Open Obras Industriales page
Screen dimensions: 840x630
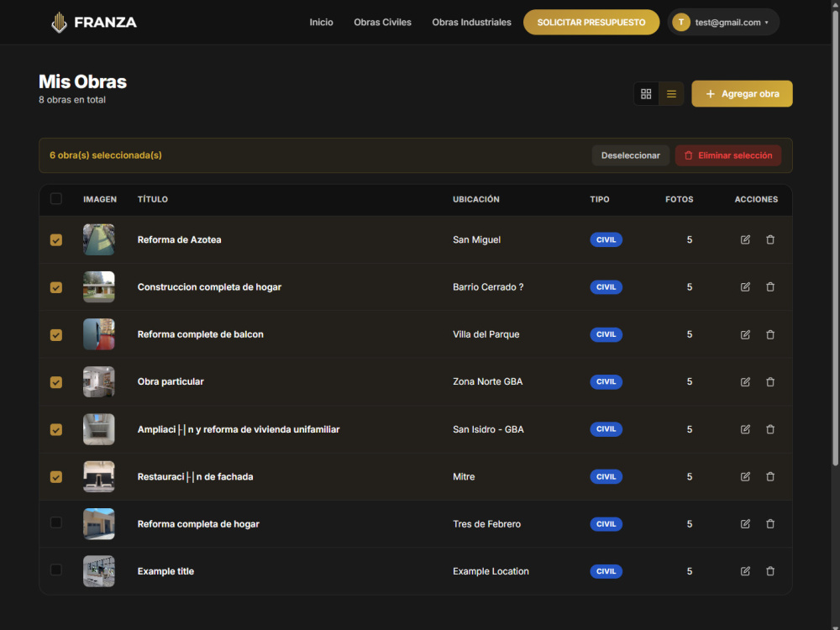pyautogui.click(x=471, y=22)
